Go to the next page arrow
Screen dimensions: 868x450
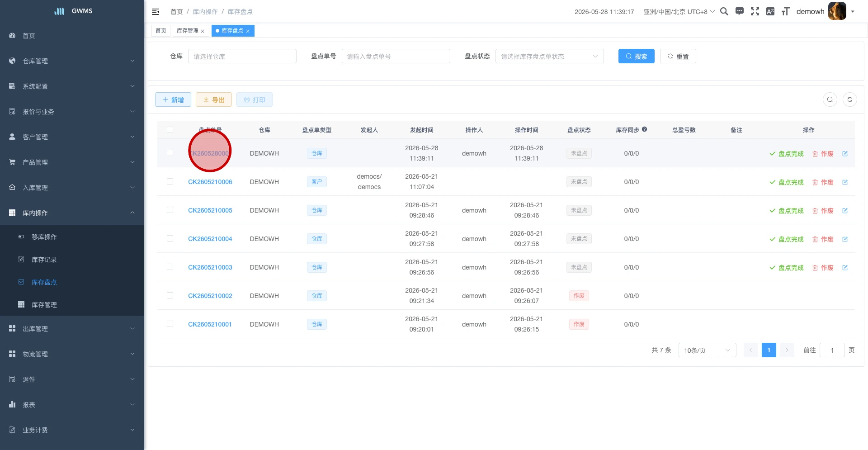click(x=787, y=350)
